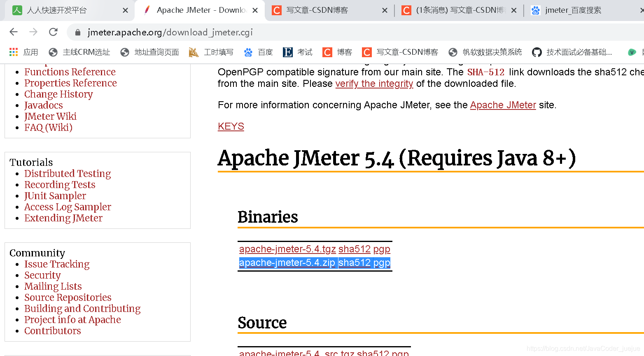Open the Mailing Lists link
Image resolution: width=644 pixels, height=356 pixels.
53,286
